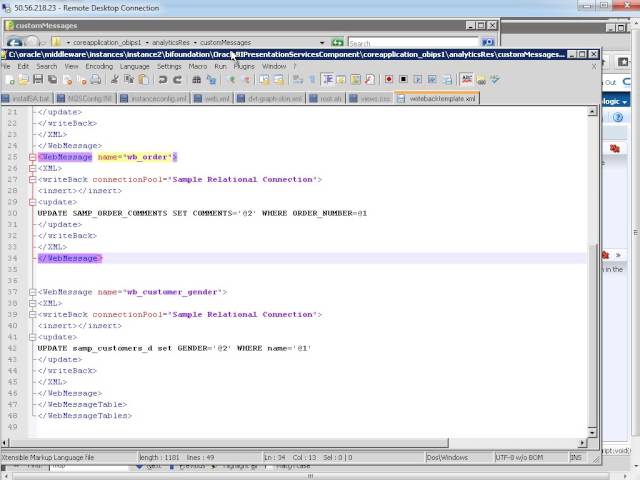Click the Close All toolbar icon

[82, 80]
